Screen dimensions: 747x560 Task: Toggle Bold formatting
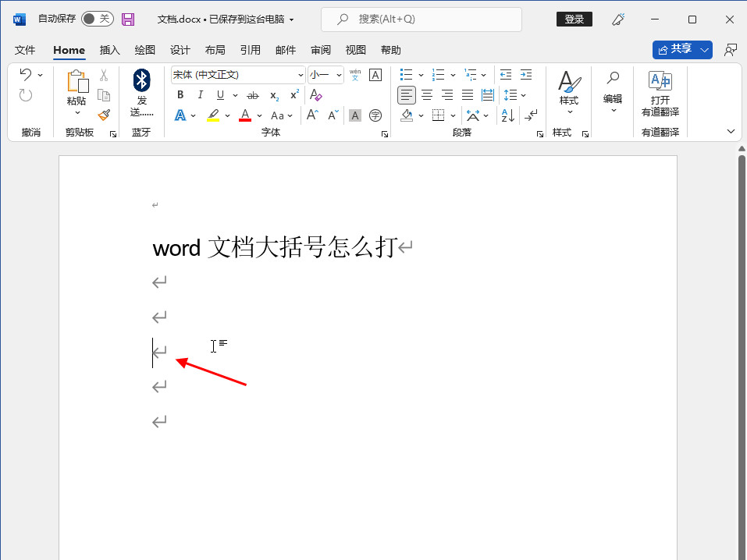click(180, 94)
